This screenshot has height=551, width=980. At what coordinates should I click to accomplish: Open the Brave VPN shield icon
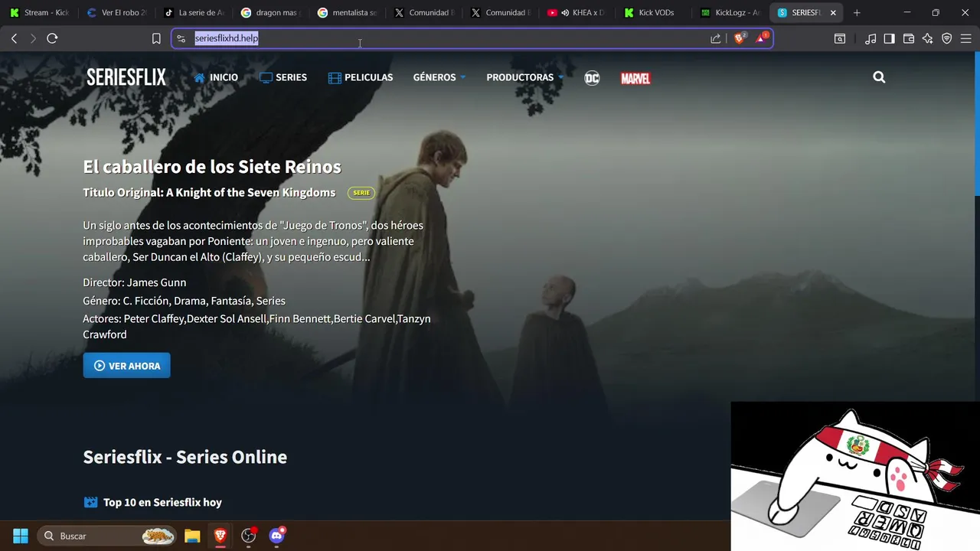pyautogui.click(x=947, y=38)
